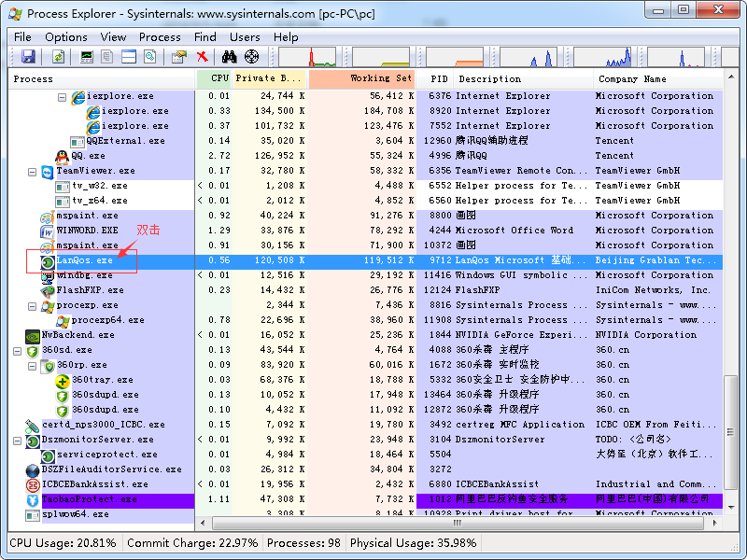Image resolution: width=747 pixels, height=560 pixels.
Task: Click the crosshair Find Window target icon
Action: pyautogui.click(x=251, y=57)
